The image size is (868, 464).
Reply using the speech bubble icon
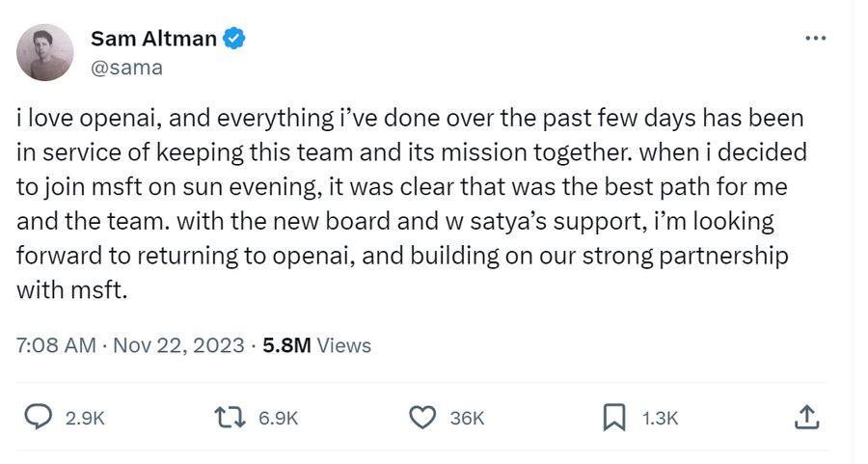point(39,417)
